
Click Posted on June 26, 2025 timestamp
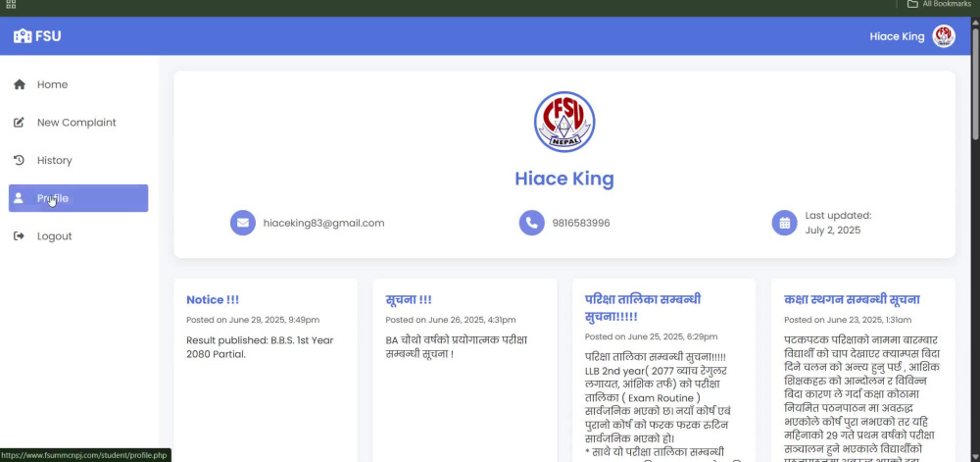451,320
